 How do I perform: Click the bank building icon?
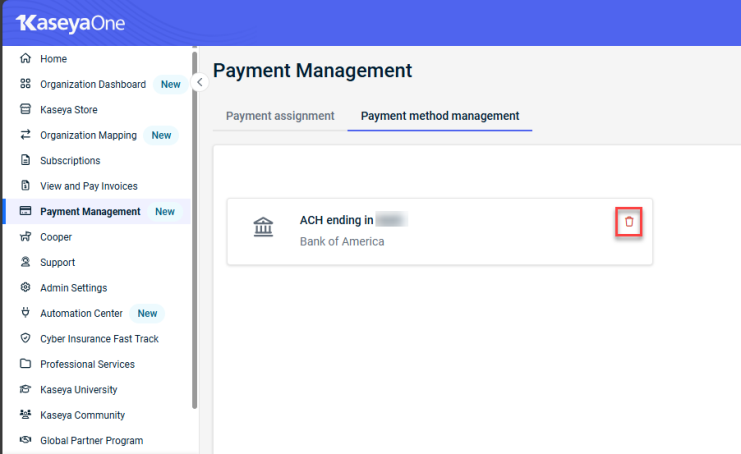click(263, 227)
